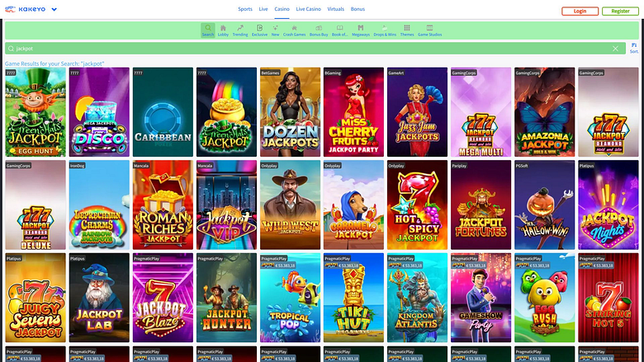Open the Trending games category
The image size is (644, 362).
tap(240, 31)
